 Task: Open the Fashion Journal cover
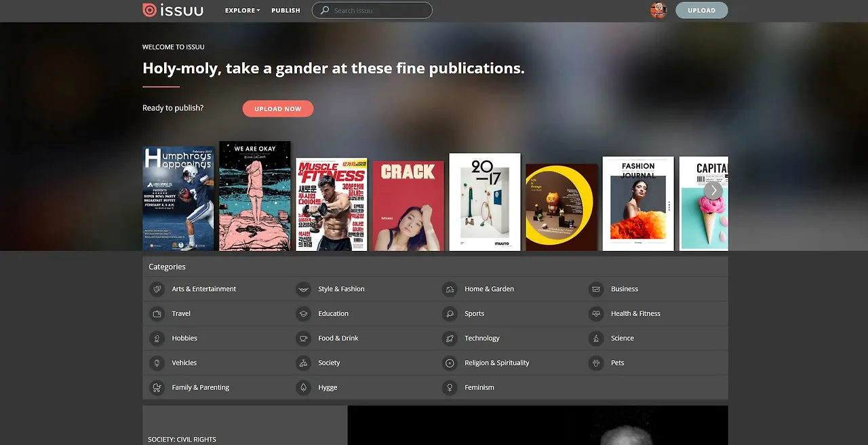coord(638,204)
